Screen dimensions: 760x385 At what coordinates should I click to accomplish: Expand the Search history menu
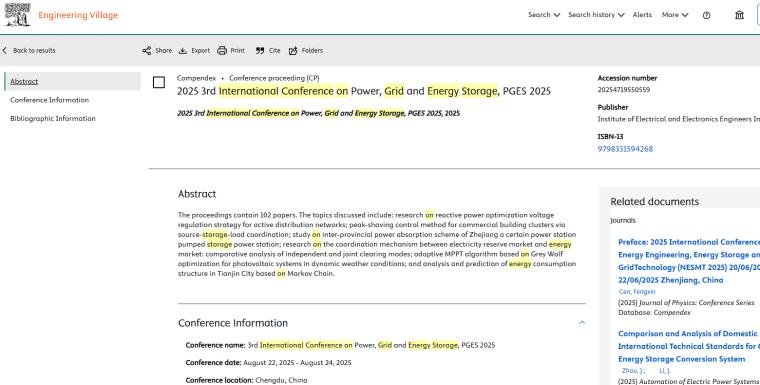pos(596,15)
